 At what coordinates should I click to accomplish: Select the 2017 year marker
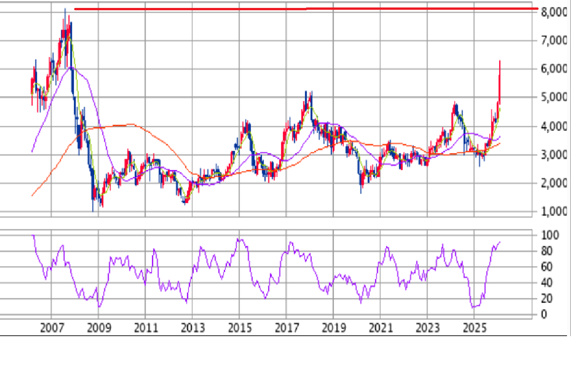click(x=286, y=328)
